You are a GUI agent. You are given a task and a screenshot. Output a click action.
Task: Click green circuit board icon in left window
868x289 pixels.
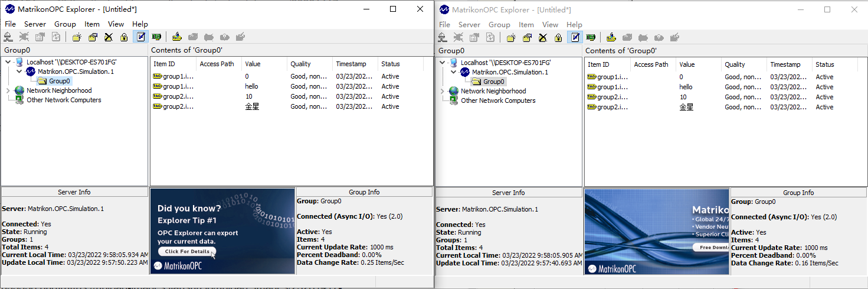pyautogui.click(x=156, y=37)
